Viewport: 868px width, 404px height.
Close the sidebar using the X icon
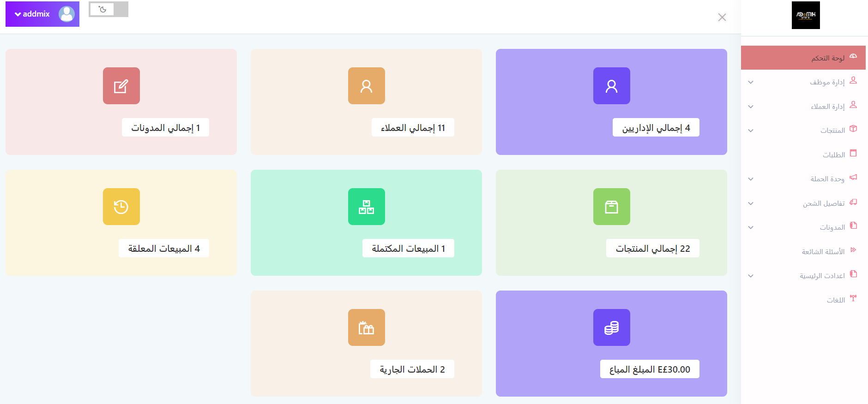(722, 17)
